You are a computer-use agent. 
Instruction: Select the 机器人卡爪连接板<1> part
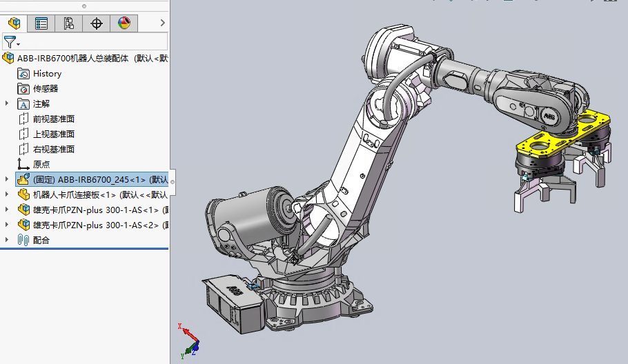pos(101,195)
